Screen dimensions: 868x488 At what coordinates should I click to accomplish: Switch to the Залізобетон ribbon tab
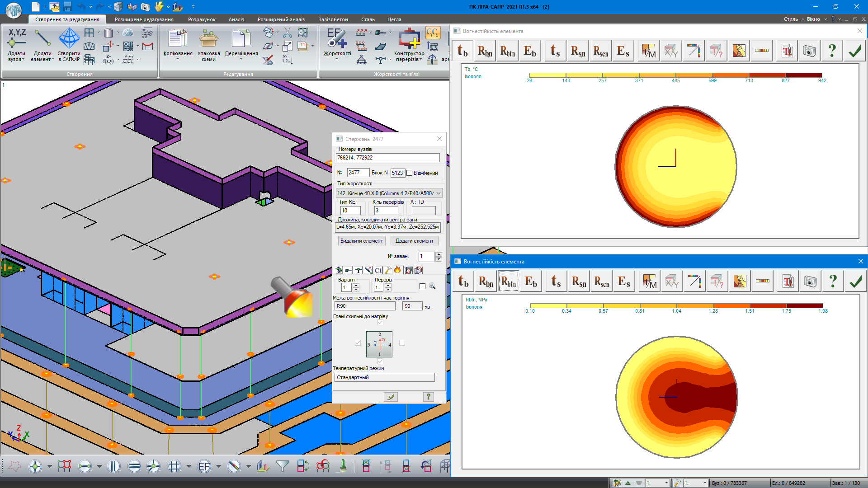point(333,19)
